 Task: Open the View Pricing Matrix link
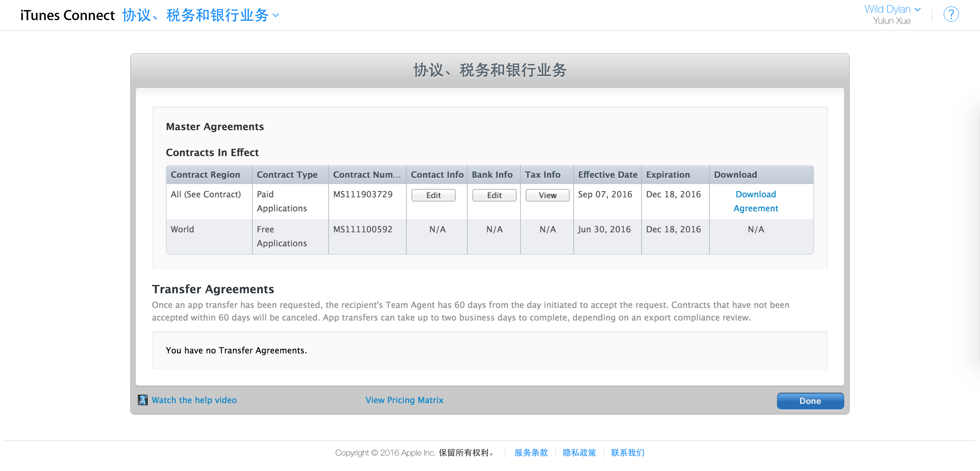point(404,400)
